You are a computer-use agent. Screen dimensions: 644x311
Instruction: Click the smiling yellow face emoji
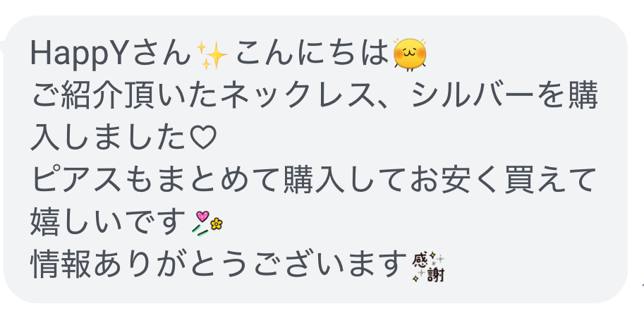click(410, 54)
